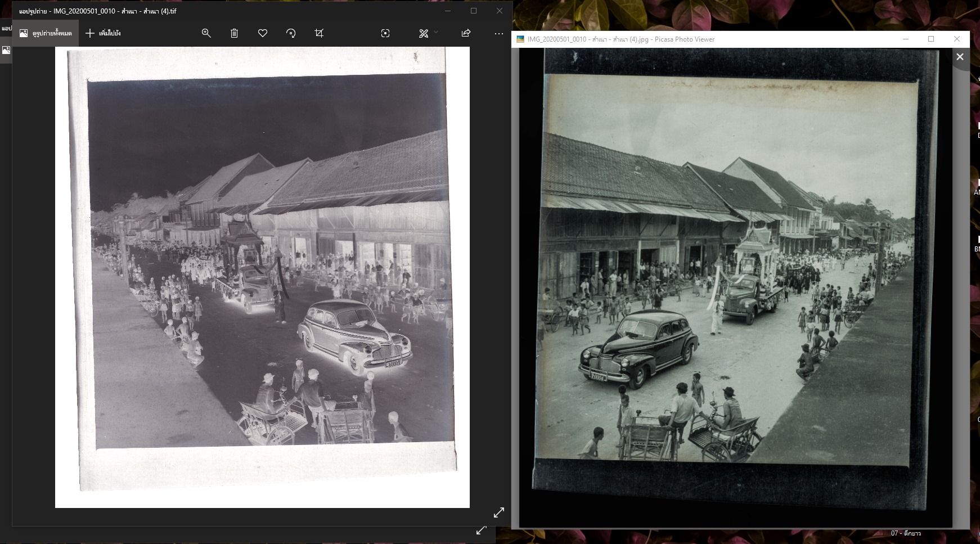Close the Picasa preview with the dark X
The image size is (980, 544).
960,57
